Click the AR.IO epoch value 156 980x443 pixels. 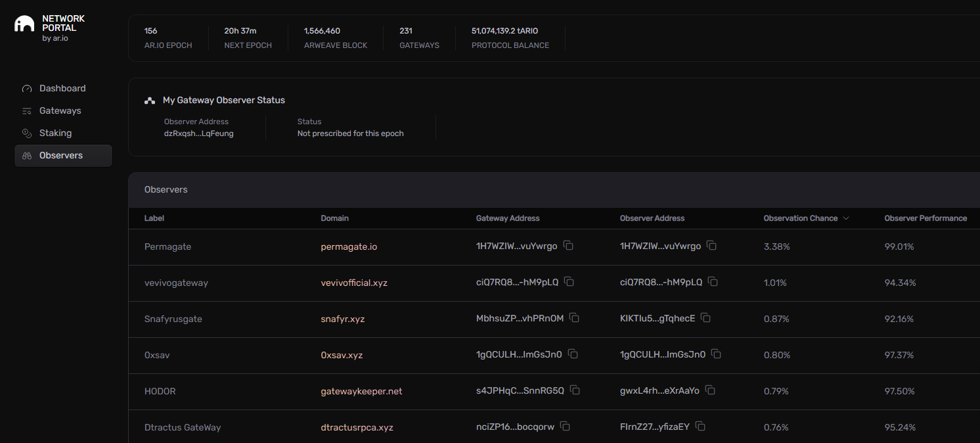pos(150,31)
